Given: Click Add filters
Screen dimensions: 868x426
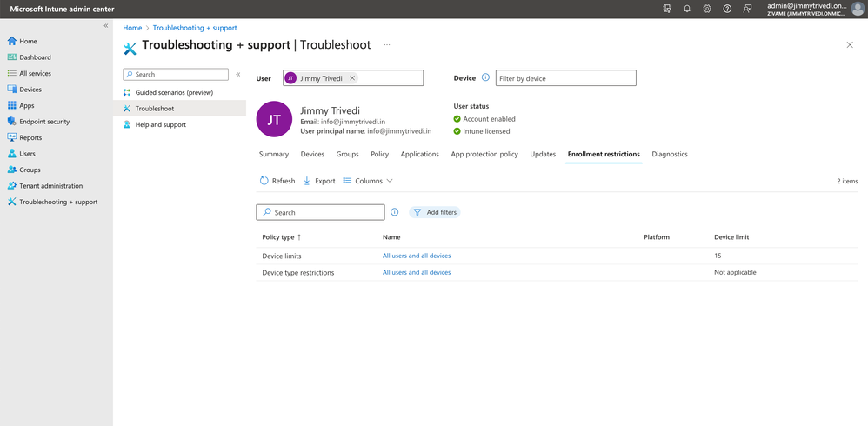Looking at the screenshot, I should (435, 212).
